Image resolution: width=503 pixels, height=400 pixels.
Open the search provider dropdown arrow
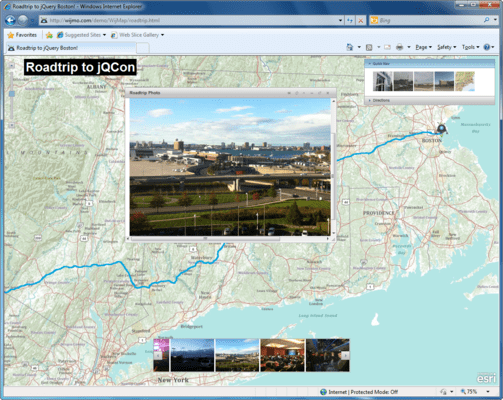(495, 20)
